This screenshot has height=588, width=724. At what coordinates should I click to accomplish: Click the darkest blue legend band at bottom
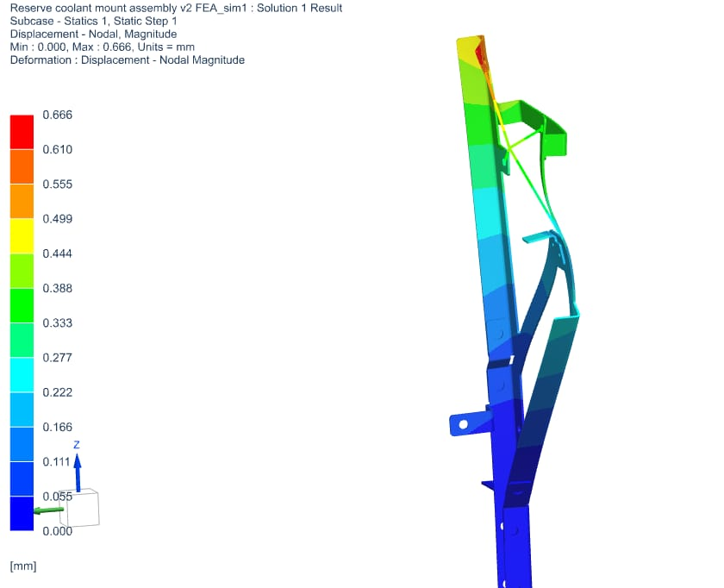tap(22, 514)
